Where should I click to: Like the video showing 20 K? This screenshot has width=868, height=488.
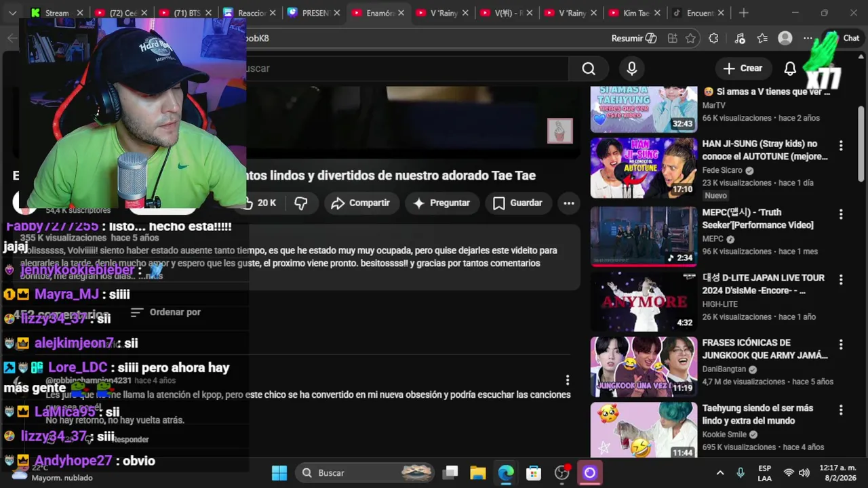260,203
